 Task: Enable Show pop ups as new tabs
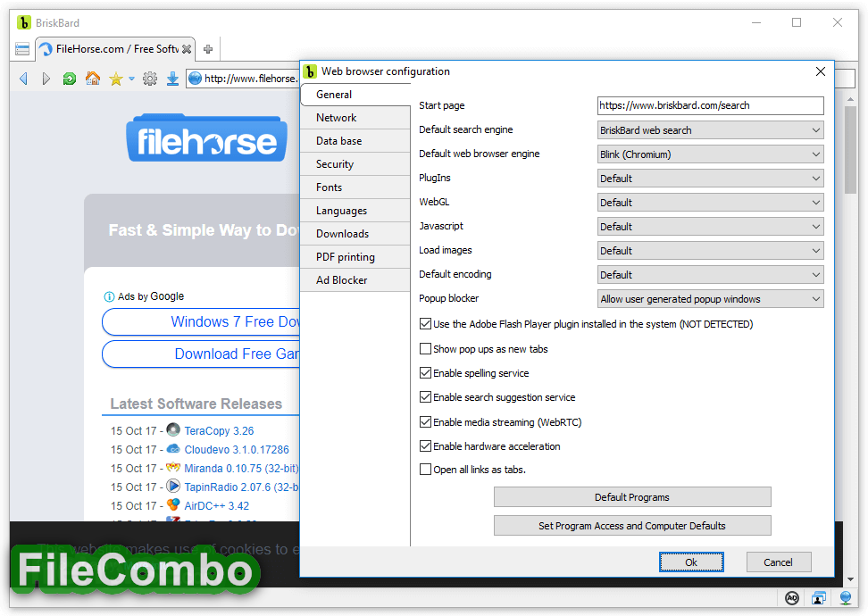click(425, 349)
